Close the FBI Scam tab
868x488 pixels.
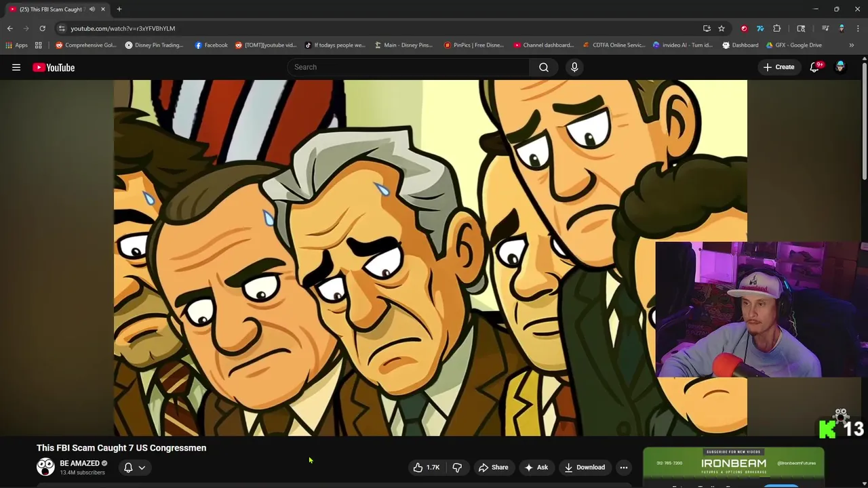[x=103, y=9]
